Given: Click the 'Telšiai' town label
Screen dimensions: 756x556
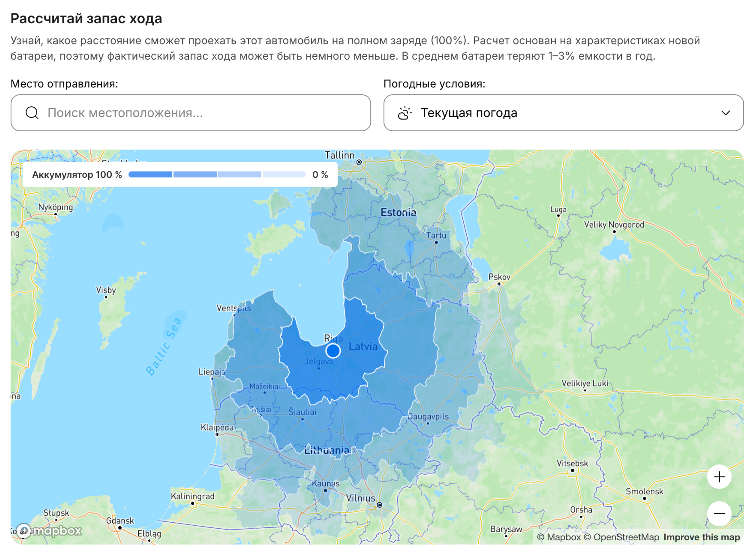Looking at the screenshot, I should (x=261, y=409).
